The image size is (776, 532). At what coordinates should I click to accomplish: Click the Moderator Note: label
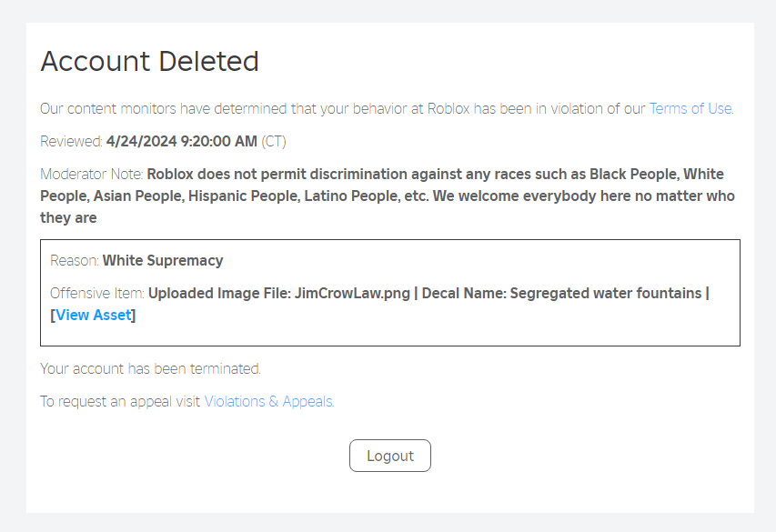point(91,174)
